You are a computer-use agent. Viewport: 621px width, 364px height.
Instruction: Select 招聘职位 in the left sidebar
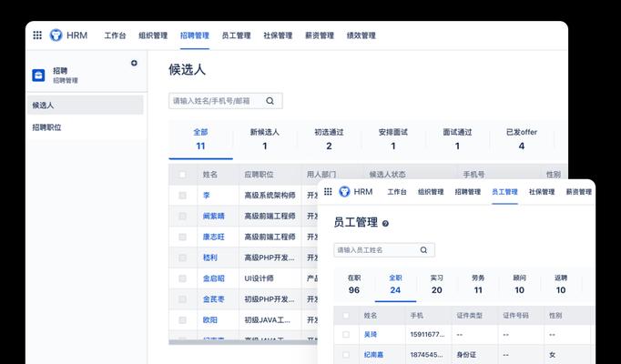86,127
